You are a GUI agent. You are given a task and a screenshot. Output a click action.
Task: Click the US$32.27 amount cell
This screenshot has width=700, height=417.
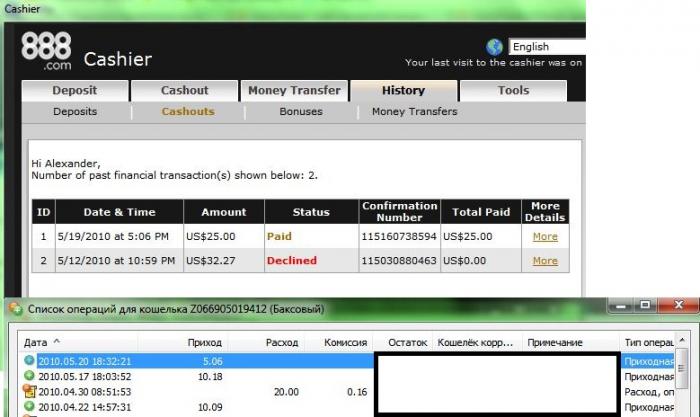224,261
